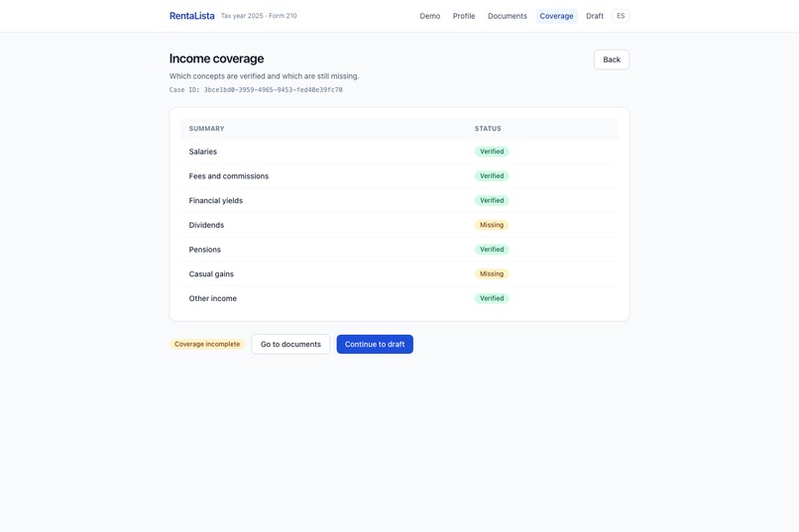Click the Verified badge for Other income
799x532 pixels.
pos(492,298)
